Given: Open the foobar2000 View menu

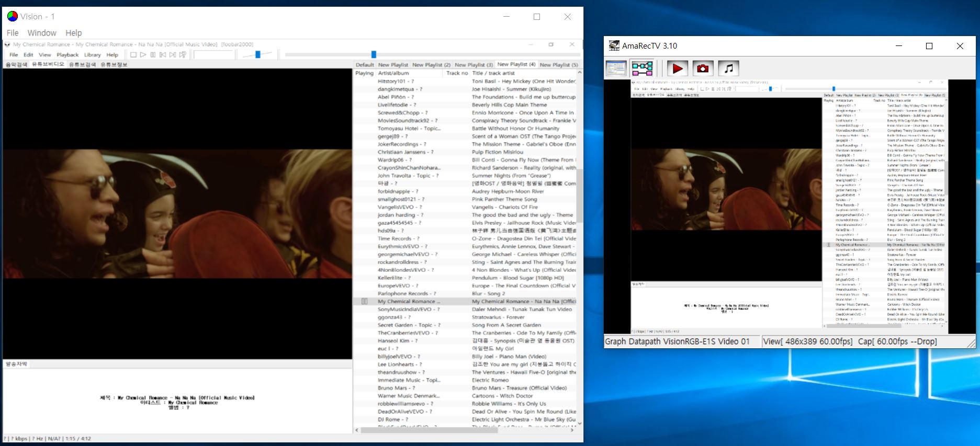Looking at the screenshot, I should pos(45,55).
